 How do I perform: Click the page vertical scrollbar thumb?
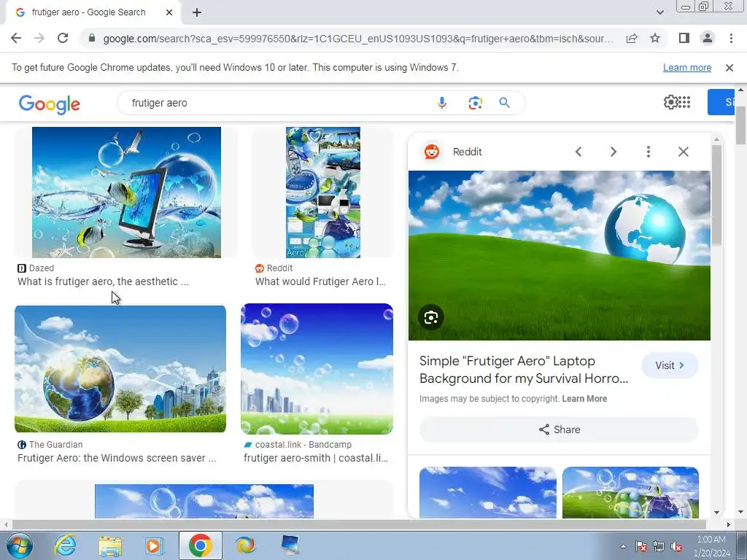point(740,125)
